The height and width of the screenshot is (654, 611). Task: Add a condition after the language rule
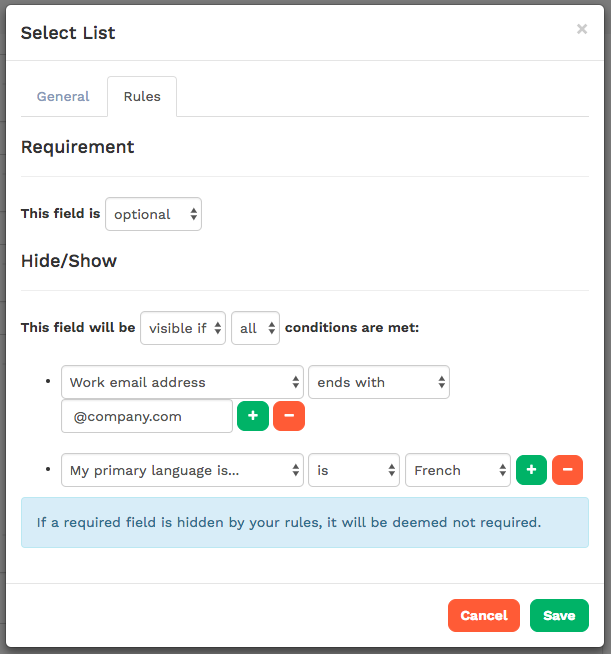coord(531,470)
